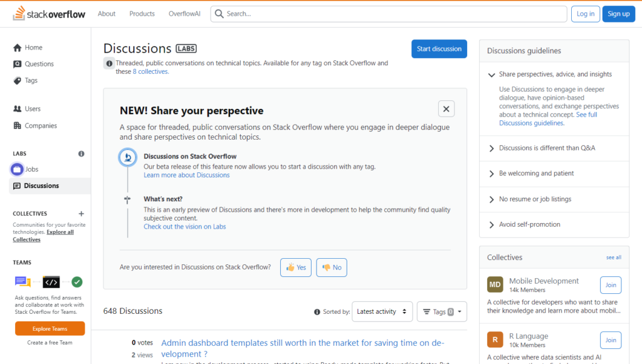The height and width of the screenshot is (364, 642).
Task: Click the Explore Teams button
Action: point(50,329)
